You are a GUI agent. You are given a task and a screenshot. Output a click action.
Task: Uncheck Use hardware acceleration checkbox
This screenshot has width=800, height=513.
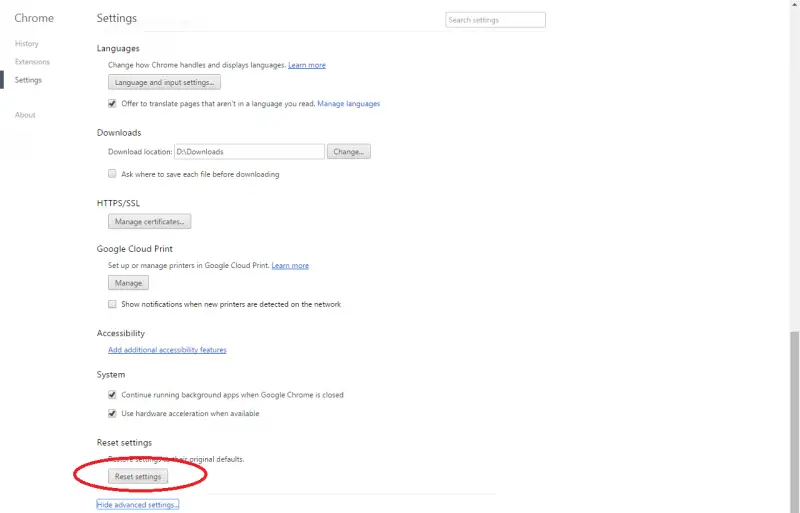click(112, 413)
